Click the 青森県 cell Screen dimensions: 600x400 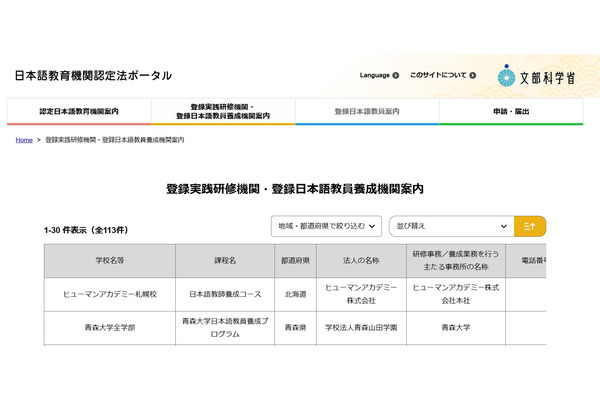295,328
